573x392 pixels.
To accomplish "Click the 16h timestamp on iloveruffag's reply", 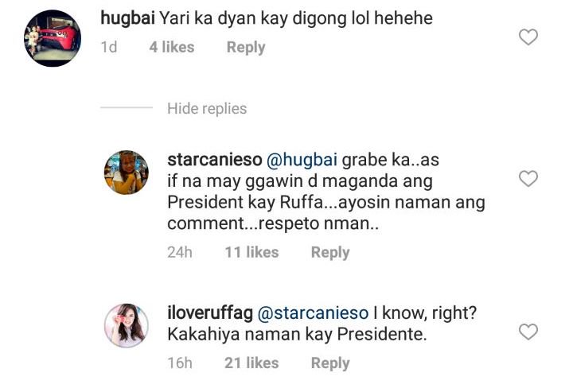I will [x=180, y=363].
